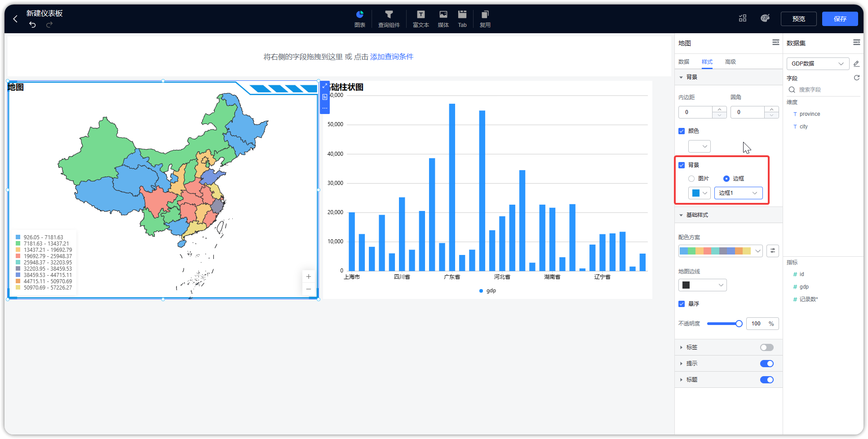Disable the 标题 switch
The width and height of the screenshot is (868, 439).
(767, 380)
